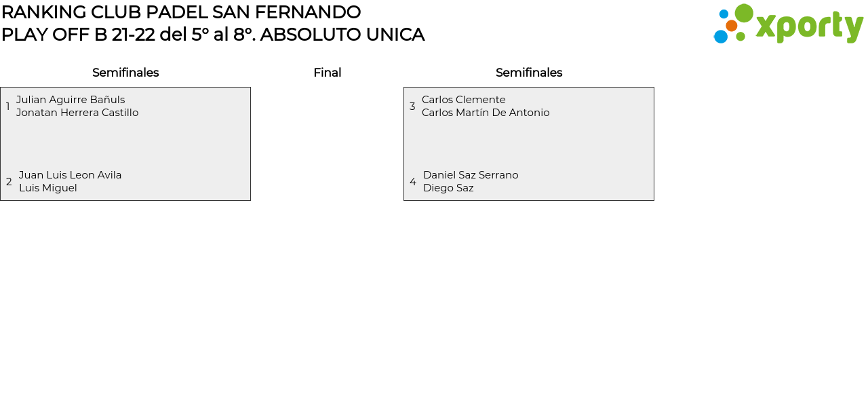Click on Carlos Martín De Antonio
The image size is (868, 416).
coord(486,113)
